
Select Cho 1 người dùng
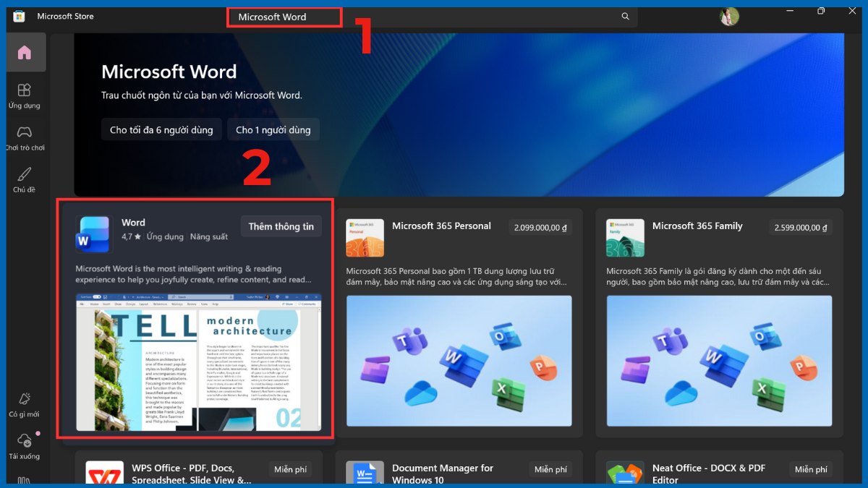(273, 129)
